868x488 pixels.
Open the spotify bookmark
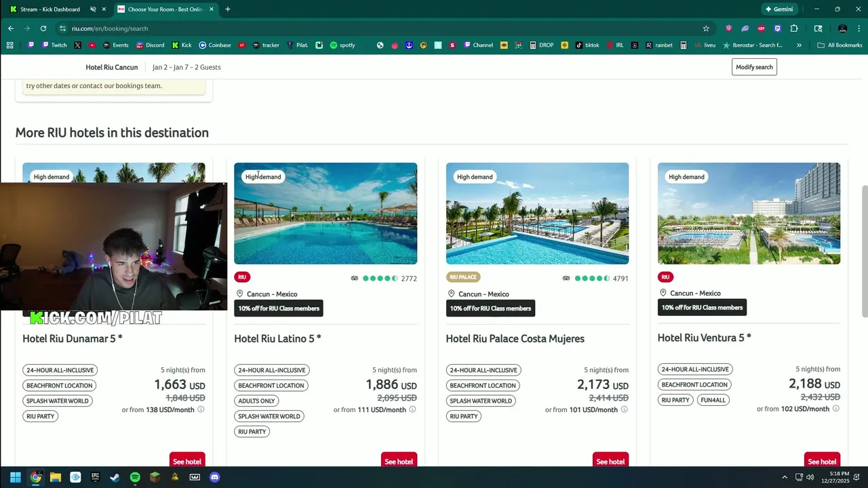point(342,45)
